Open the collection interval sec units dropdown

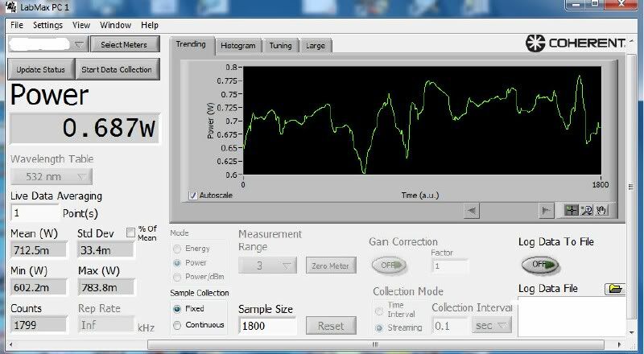491,326
